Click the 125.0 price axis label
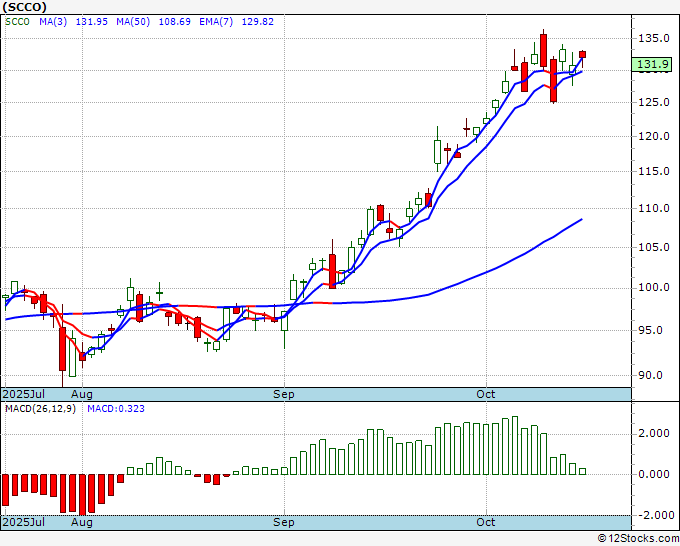The width and height of the screenshot is (680, 546). [654, 102]
